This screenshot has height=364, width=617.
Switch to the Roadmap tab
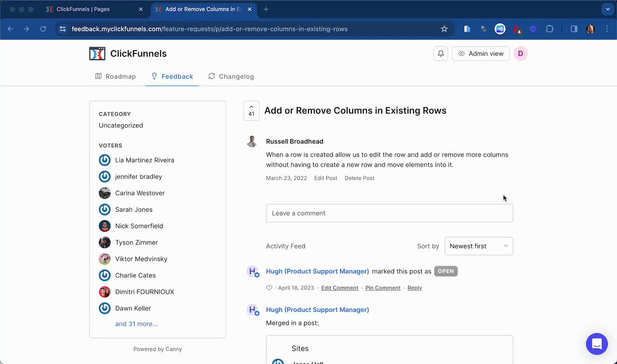(x=116, y=76)
